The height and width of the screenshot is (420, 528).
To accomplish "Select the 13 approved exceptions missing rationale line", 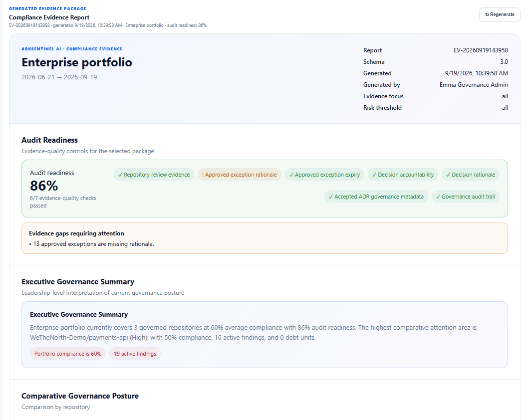I will [x=92, y=244].
